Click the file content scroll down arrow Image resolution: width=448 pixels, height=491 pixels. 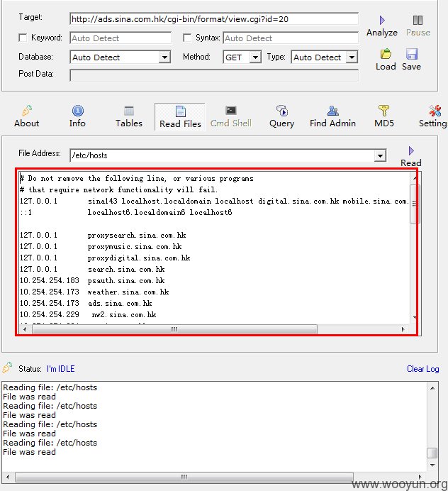click(414, 318)
